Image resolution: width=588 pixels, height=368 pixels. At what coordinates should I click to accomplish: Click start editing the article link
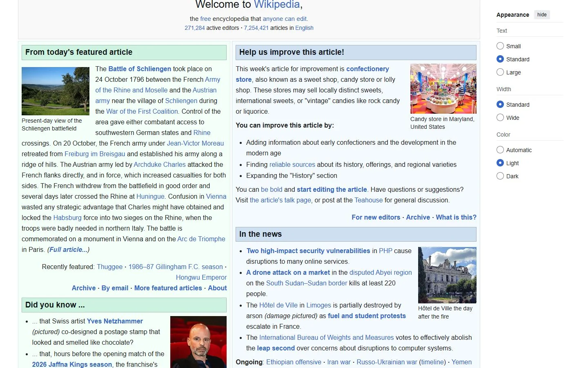(x=332, y=189)
